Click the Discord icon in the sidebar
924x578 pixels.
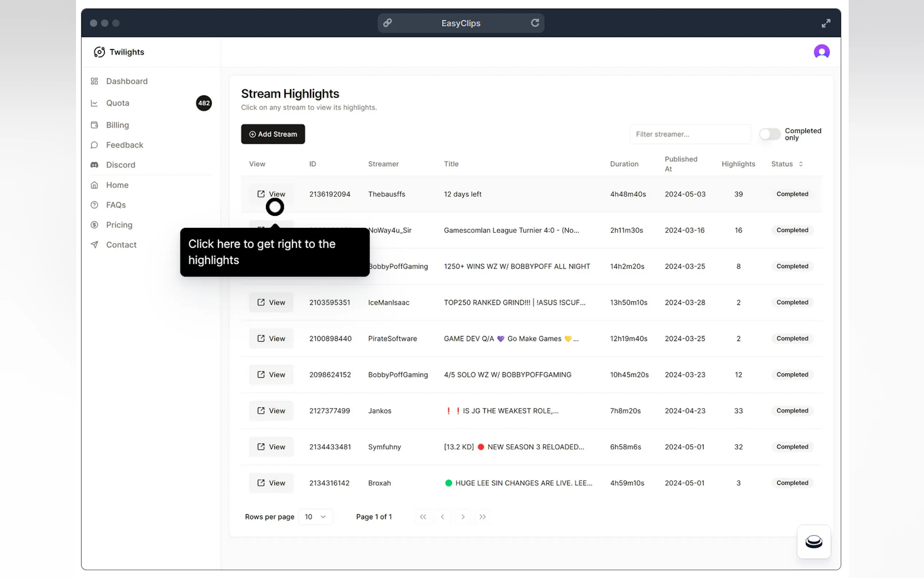pos(94,165)
